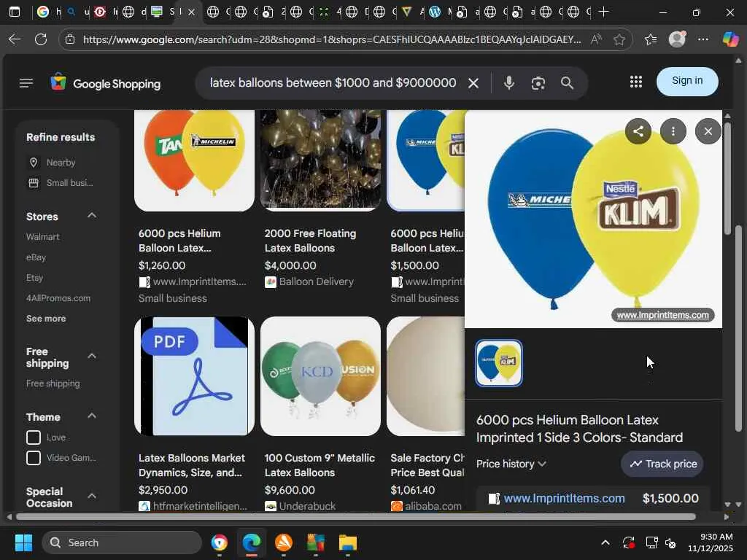Screen dimensions: 747x560
Task: Collapse the Stores filter section
Action: click(x=92, y=216)
